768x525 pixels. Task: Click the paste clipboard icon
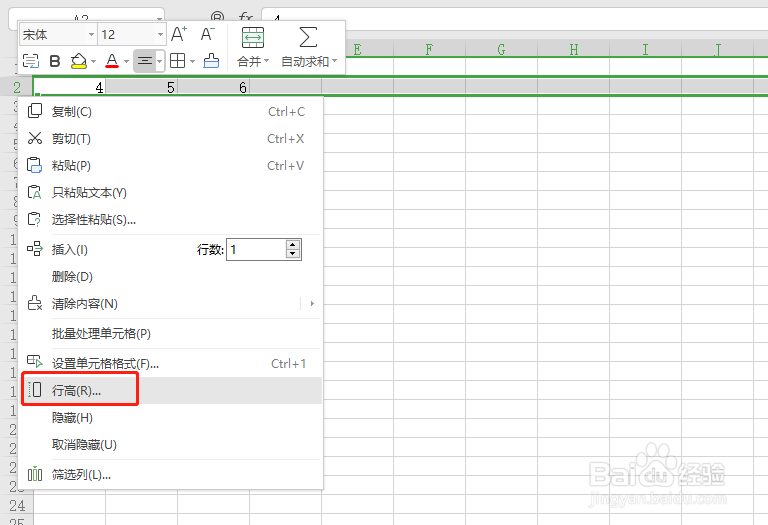point(34,165)
